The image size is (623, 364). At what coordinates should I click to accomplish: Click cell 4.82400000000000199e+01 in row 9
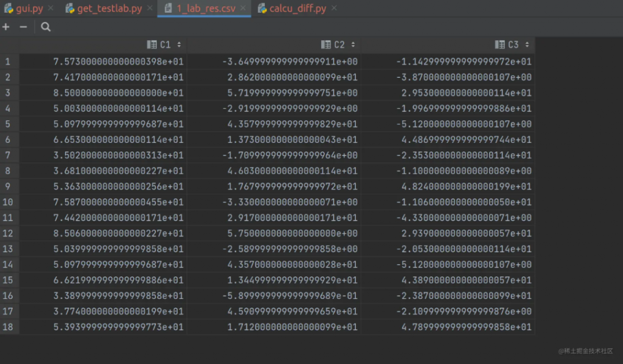448,187
